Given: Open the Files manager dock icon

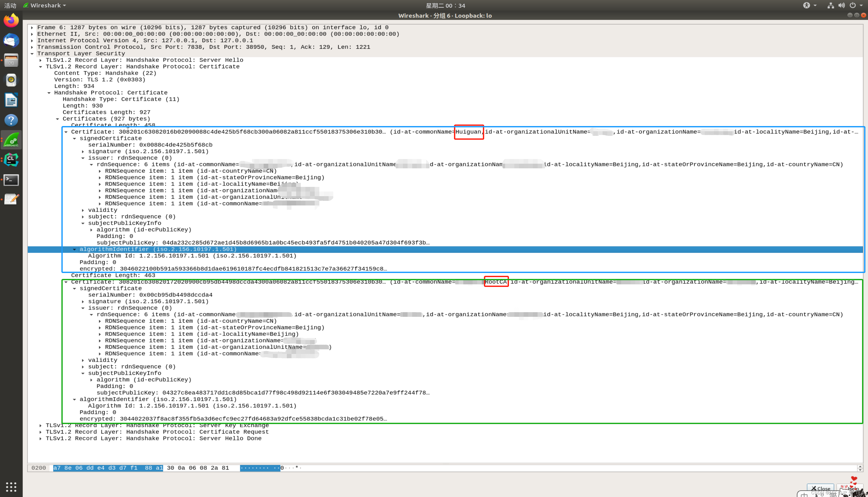Looking at the screenshot, I should (x=11, y=60).
